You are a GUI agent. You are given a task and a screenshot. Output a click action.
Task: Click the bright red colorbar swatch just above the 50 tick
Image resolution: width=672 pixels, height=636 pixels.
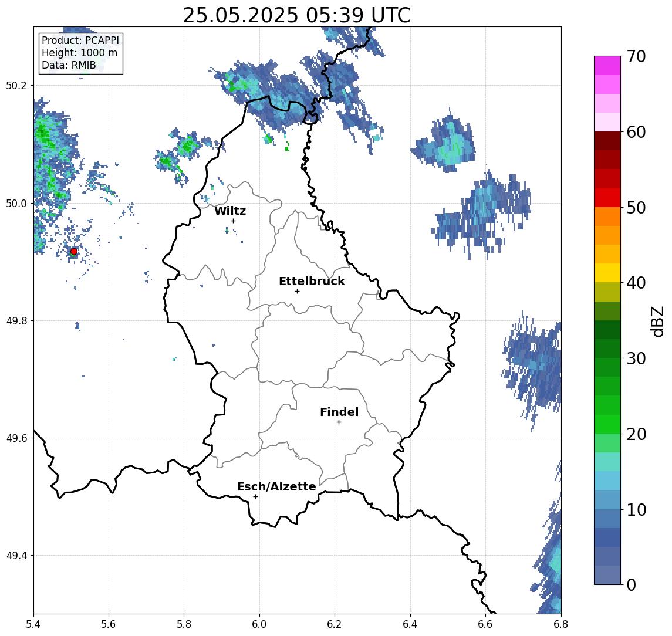(x=607, y=198)
